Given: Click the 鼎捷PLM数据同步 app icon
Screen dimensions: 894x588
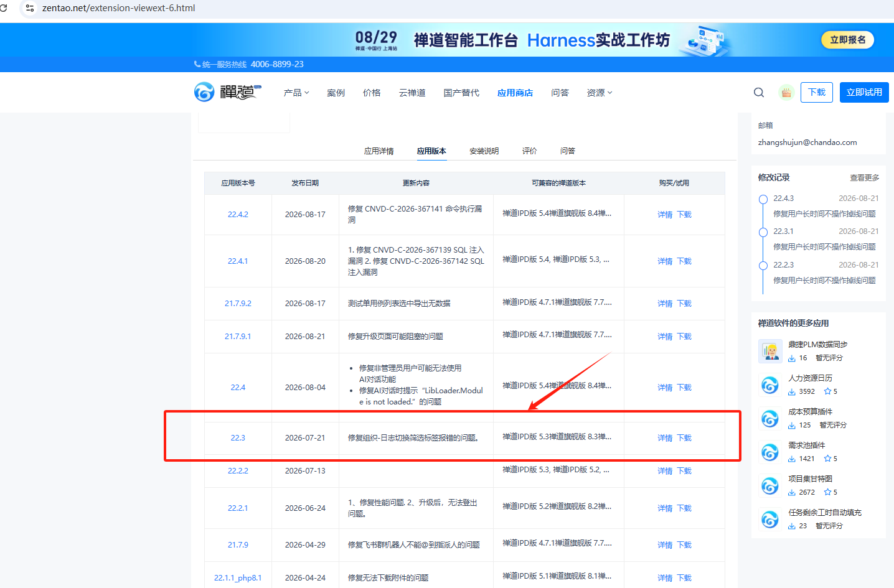Looking at the screenshot, I should 770,352.
